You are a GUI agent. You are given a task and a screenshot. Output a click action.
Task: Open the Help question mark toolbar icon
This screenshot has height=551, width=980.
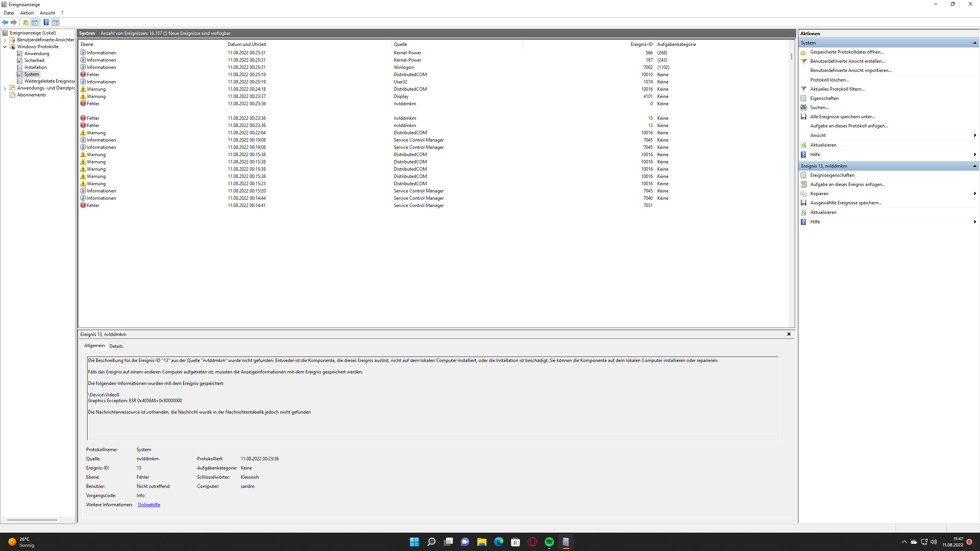pos(46,22)
